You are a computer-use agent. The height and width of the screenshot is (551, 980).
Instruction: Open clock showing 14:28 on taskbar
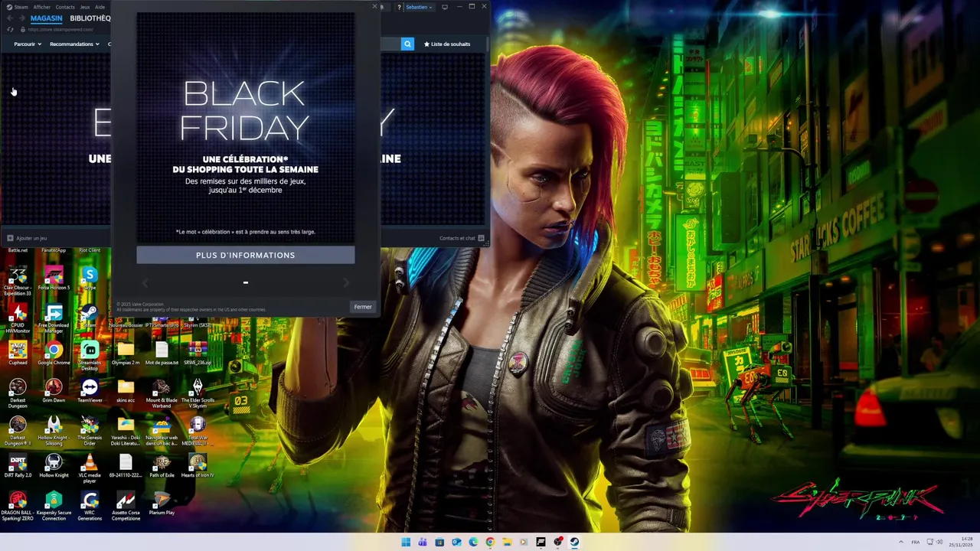pos(960,542)
